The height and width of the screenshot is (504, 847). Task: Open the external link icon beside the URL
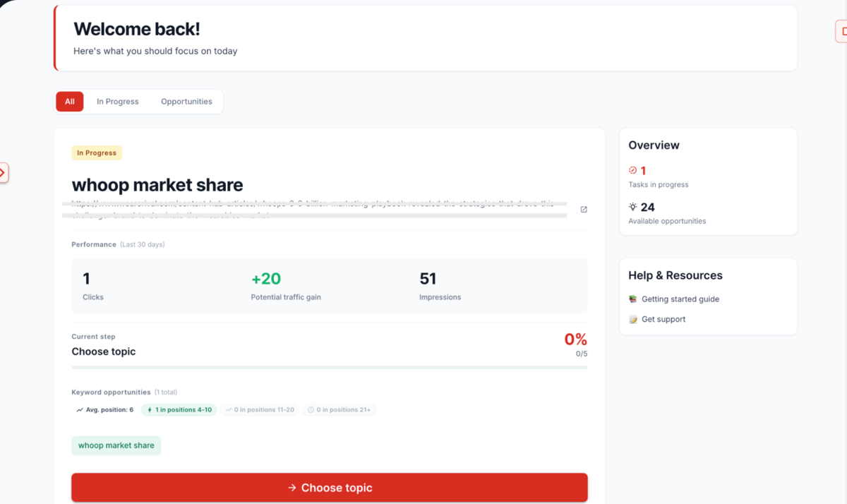point(584,210)
